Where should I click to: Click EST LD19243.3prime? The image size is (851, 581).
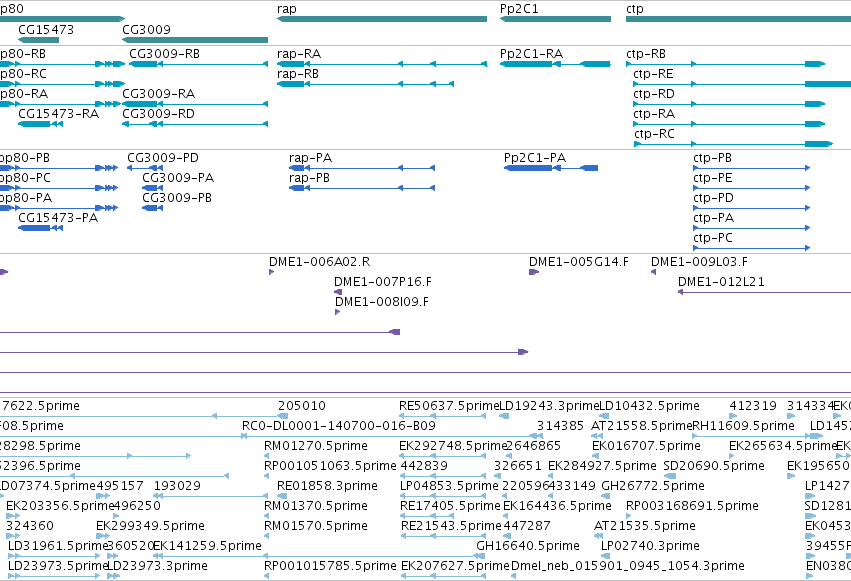[549, 406]
